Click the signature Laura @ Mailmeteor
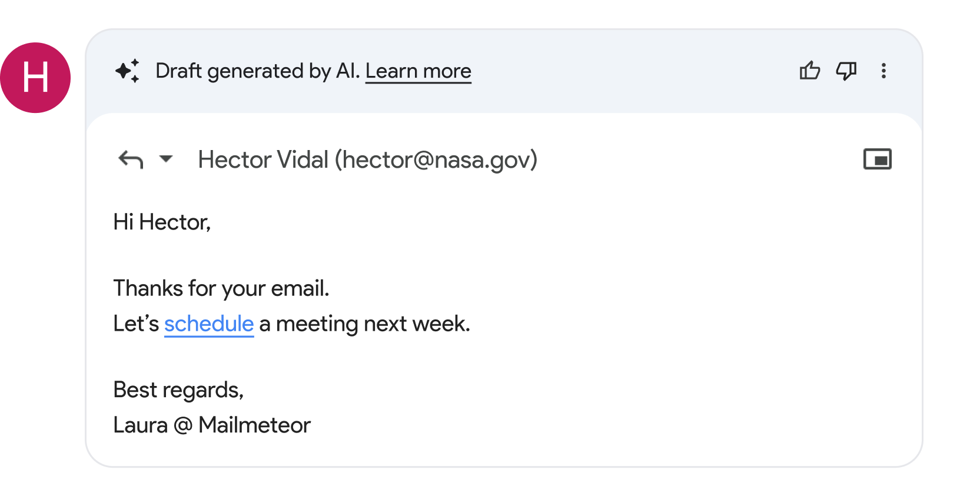 (x=212, y=424)
